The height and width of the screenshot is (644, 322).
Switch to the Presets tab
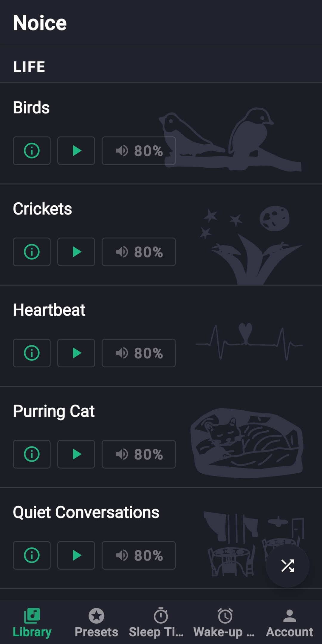[96, 623]
